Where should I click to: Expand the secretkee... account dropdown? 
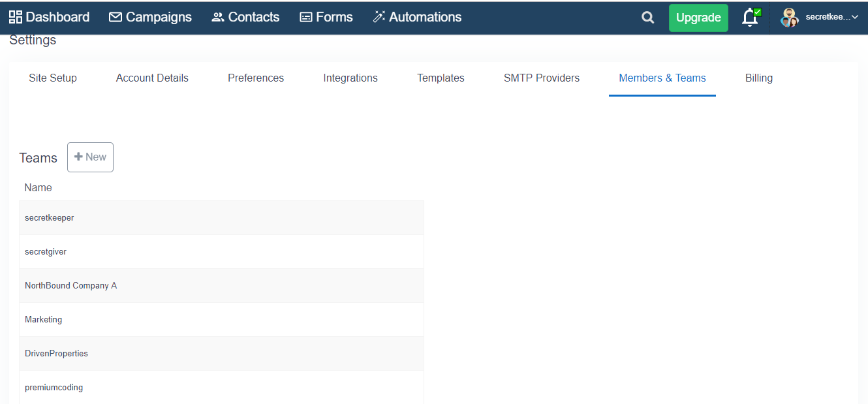pos(832,18)
